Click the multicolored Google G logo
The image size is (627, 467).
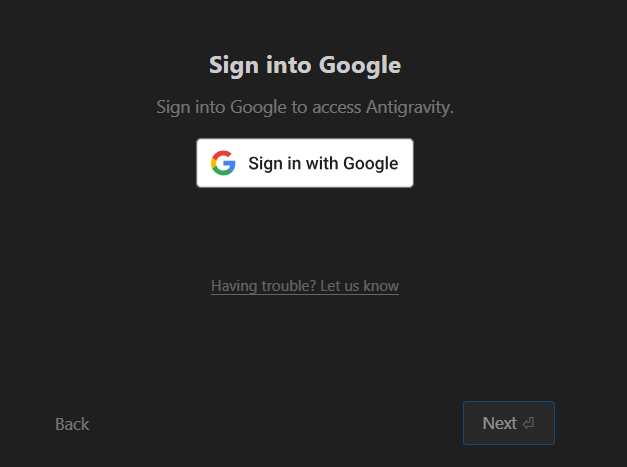[x=223, y=163]
